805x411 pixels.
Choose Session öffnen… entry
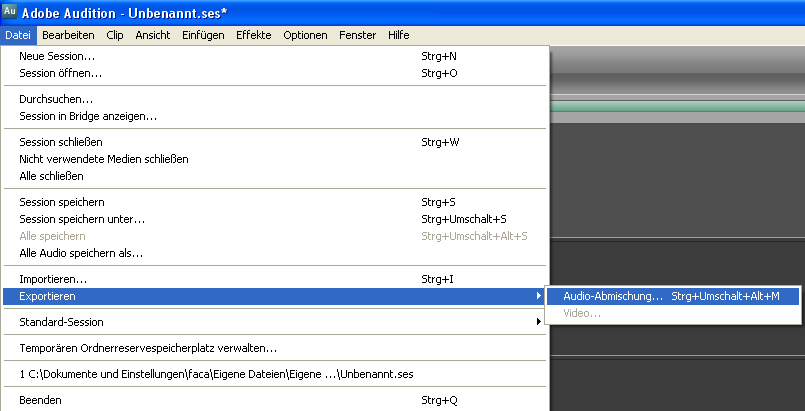[275, 73]
